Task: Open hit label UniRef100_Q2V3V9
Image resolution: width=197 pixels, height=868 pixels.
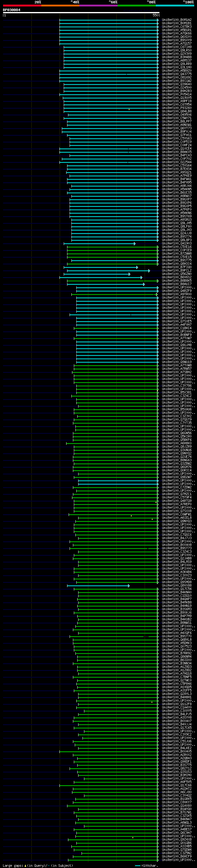Action: (x=177, y=54)
